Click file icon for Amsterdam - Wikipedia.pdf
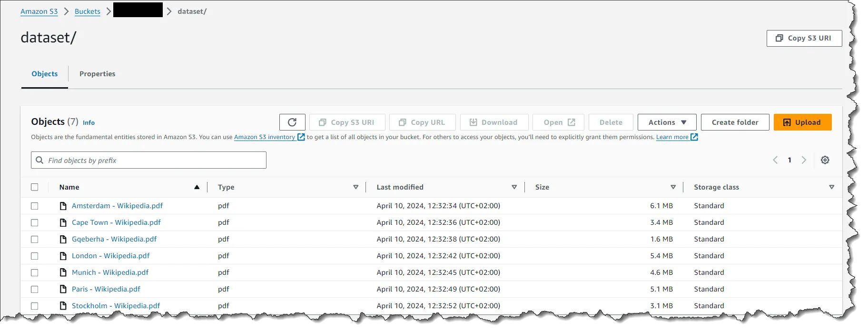 63,206
